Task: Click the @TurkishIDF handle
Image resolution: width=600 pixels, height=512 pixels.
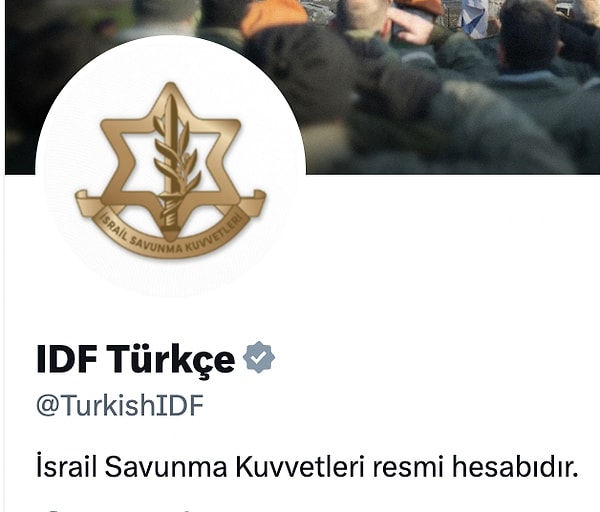Action: point(120,406)
